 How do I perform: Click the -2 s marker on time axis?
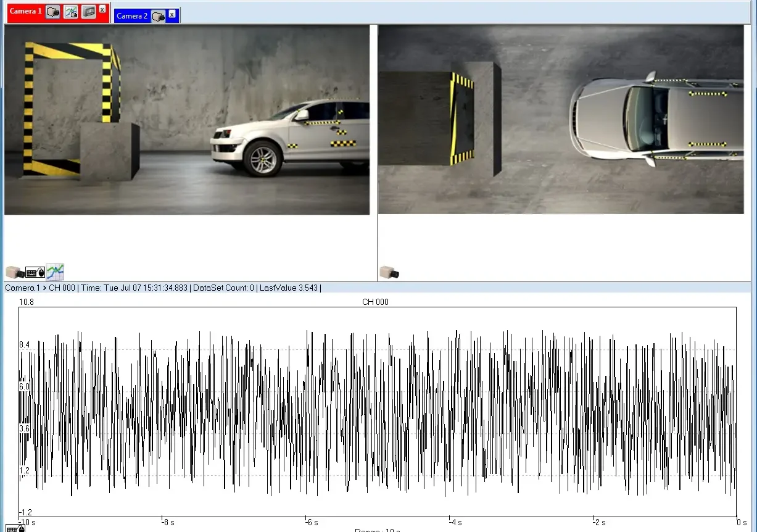pyautogui.click(x=599, y=523)
